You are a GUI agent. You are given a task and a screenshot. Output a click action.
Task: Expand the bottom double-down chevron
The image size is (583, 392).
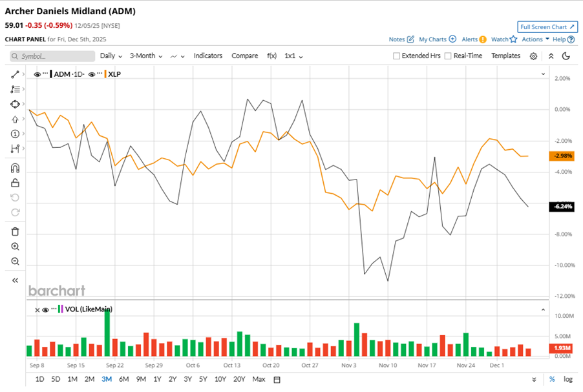pyautogui.click(x=534, y=379)
